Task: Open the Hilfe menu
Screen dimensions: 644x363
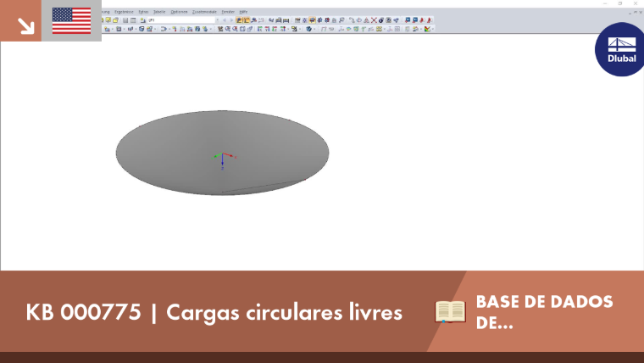Action: (243, 12)
